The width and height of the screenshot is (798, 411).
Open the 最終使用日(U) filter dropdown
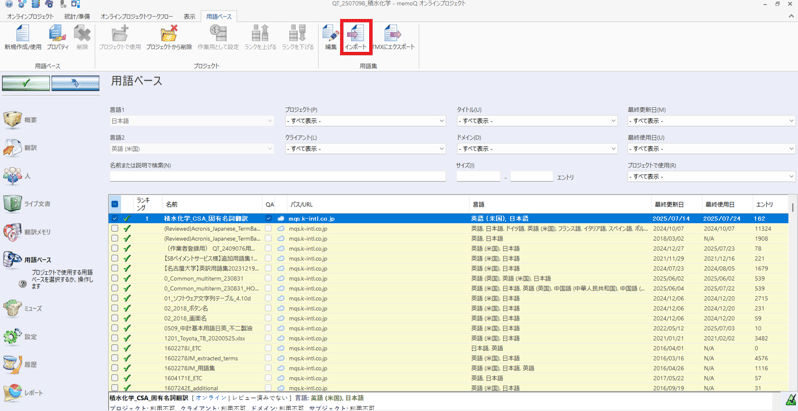(711, 149)
